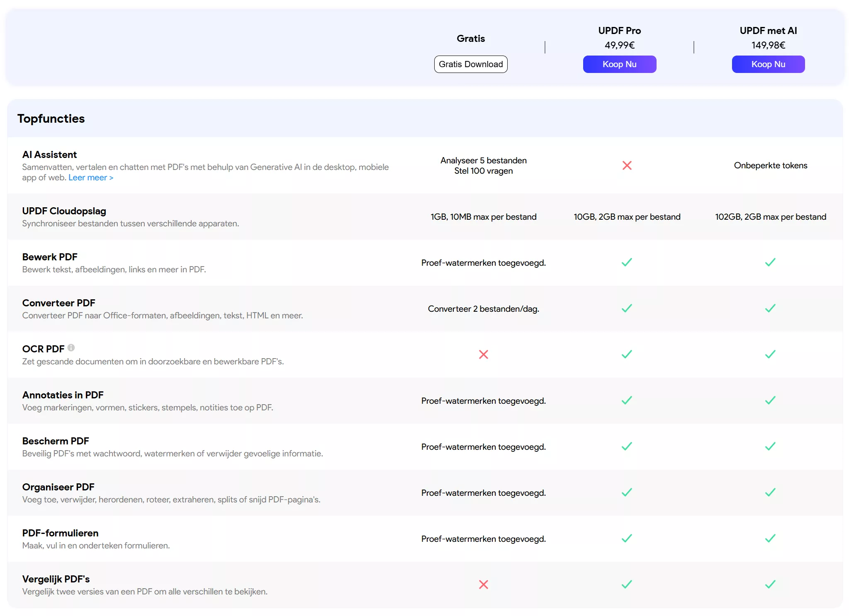849x616 pixels.
Task: Click Bewerk PDF checkmark in UPDF Pro column
Action: [x=627, y=262]
